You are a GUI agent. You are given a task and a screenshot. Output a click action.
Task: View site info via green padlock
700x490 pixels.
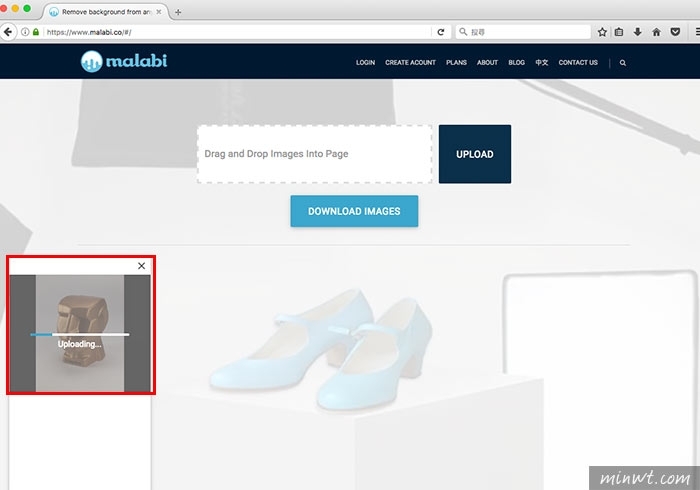coord(36,32)
